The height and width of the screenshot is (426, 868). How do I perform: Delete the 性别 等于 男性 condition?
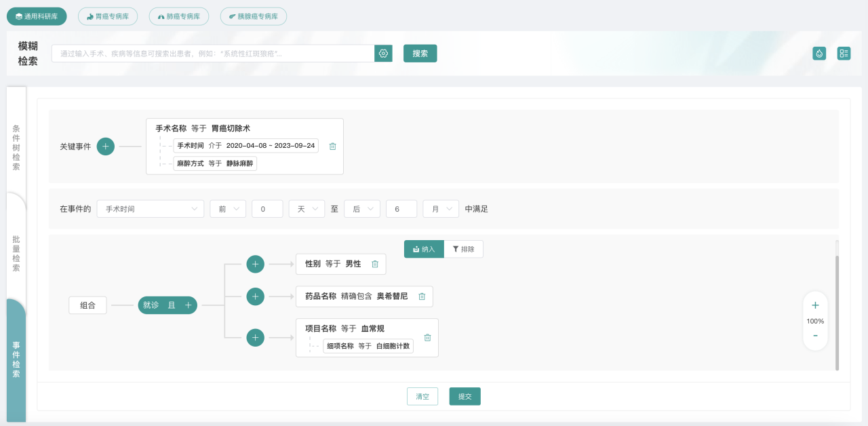tap(375, 264)
